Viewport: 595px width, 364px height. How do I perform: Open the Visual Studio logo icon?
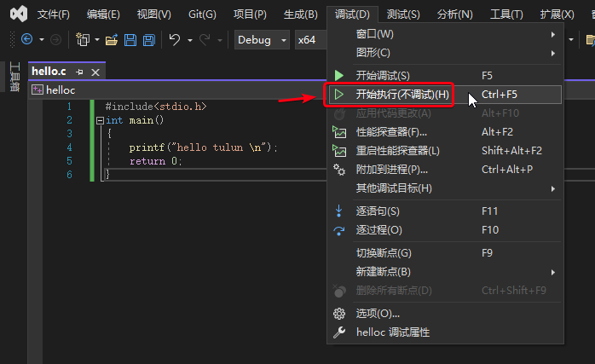click(x=19, y=14)
